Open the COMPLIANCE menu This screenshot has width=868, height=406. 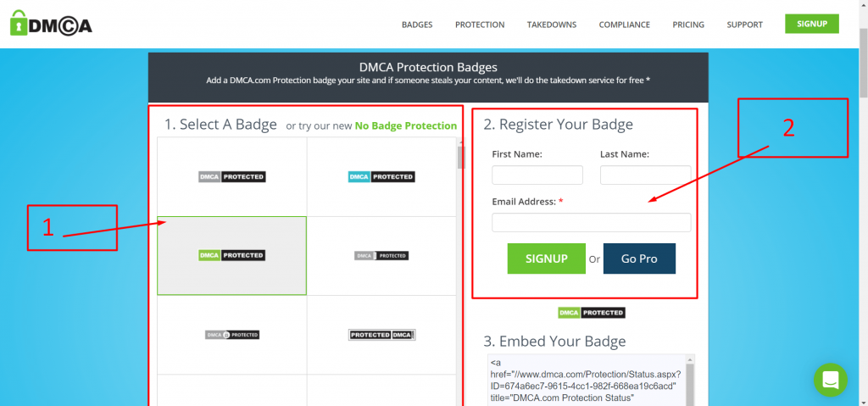tap(625, 25)
